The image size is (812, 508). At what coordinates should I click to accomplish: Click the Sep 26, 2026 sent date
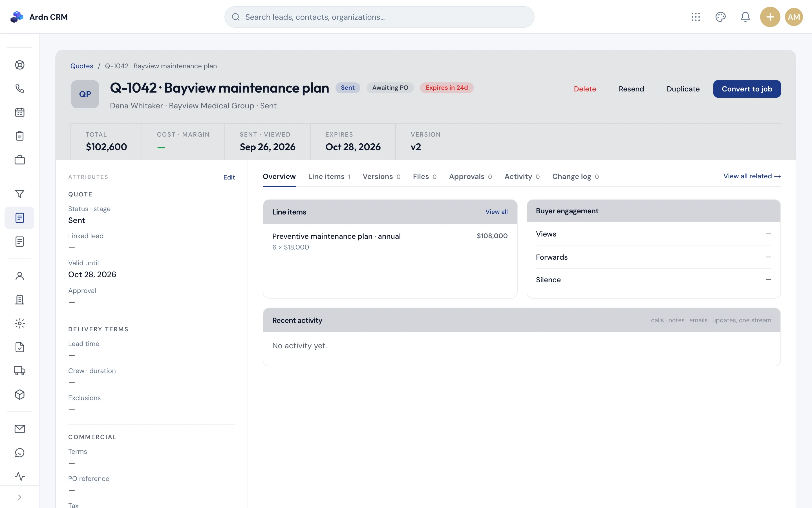[267, 147]
